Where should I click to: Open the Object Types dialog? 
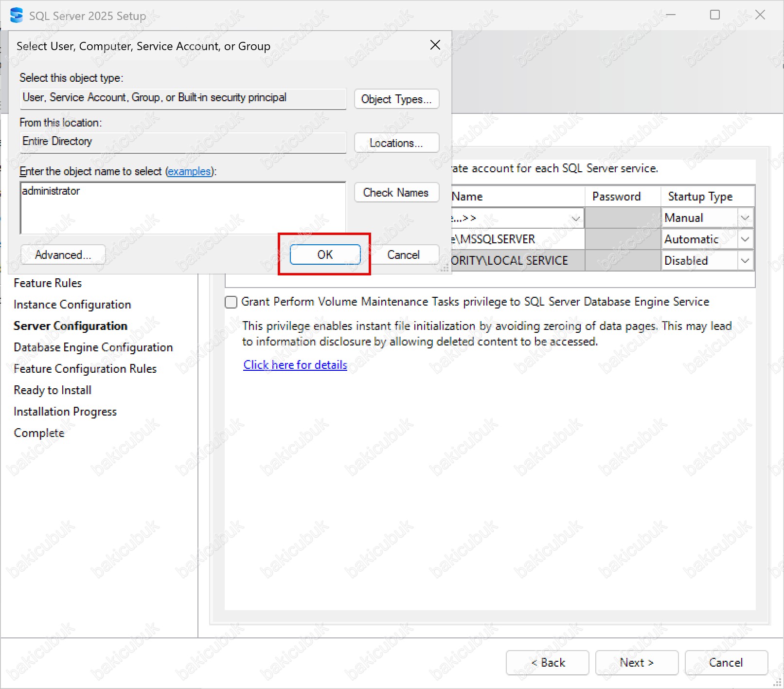[x=396, y=99]
